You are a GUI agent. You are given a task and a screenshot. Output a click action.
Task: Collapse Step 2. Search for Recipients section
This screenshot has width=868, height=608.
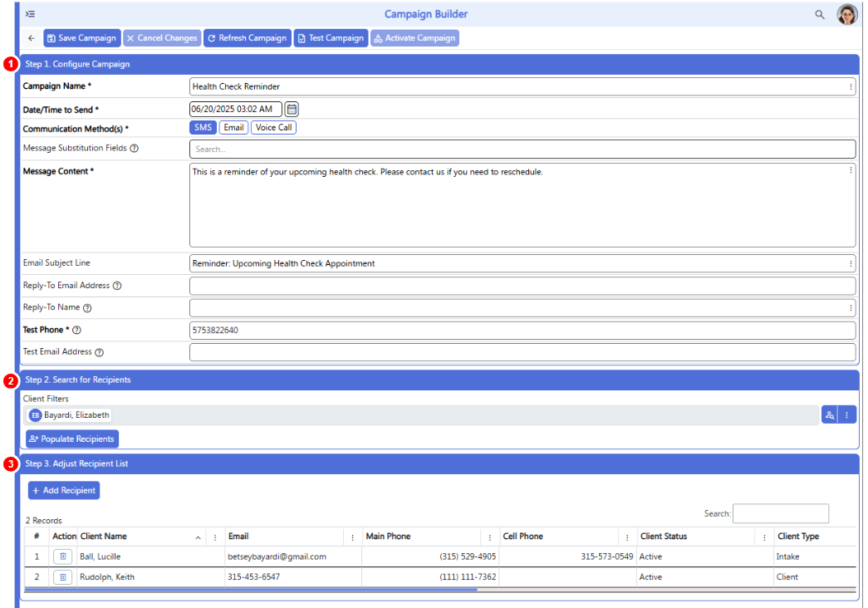tap(439, 380)
